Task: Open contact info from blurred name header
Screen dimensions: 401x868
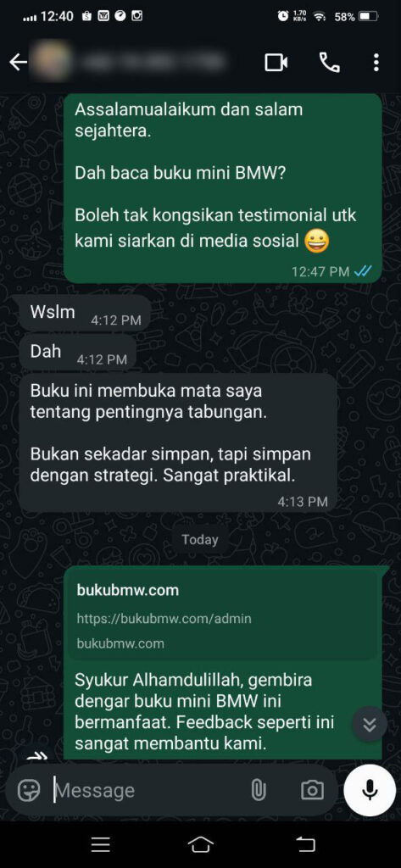Action: [153, 63]
